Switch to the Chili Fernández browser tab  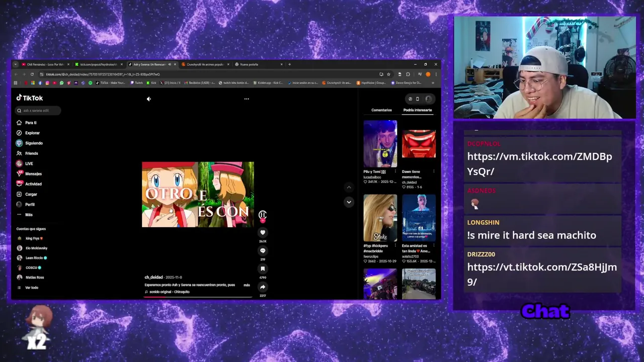point(45,64)
